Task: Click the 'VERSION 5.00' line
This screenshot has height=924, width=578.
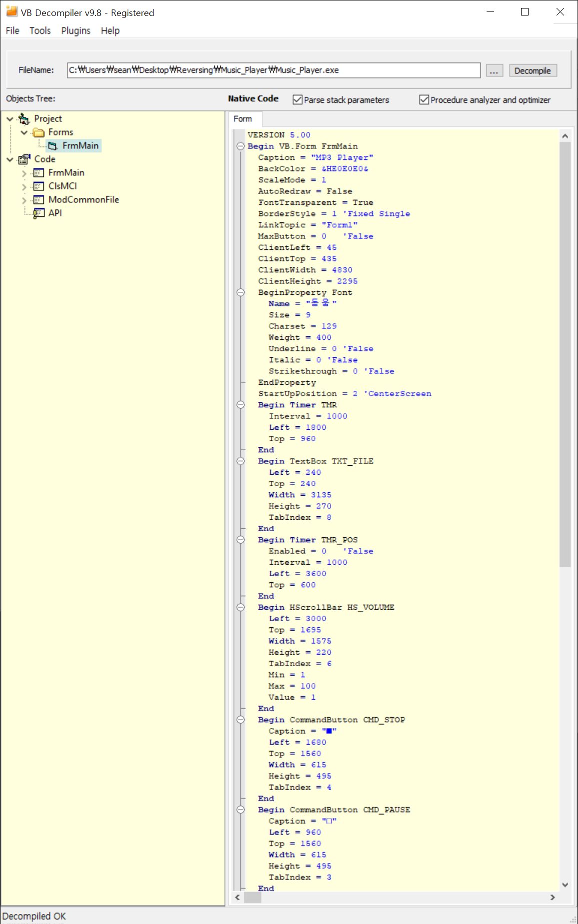Action: coord(279,135)
